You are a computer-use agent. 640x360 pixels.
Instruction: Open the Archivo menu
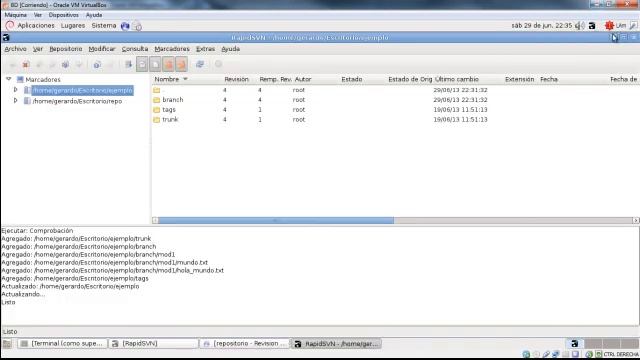pos(16,49)
